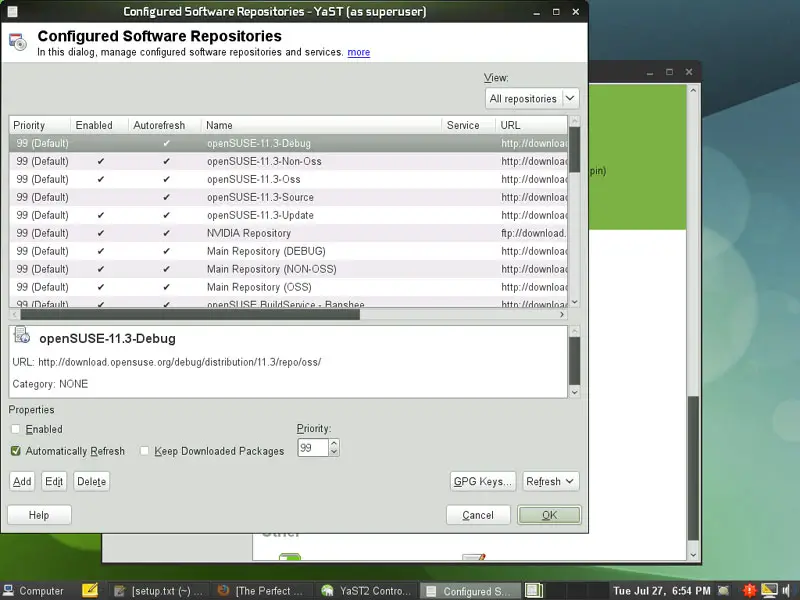
Task: Click Enabled checkmark of openSUSE-11.3-Non-Oss
Action: (x=101, y=161)
